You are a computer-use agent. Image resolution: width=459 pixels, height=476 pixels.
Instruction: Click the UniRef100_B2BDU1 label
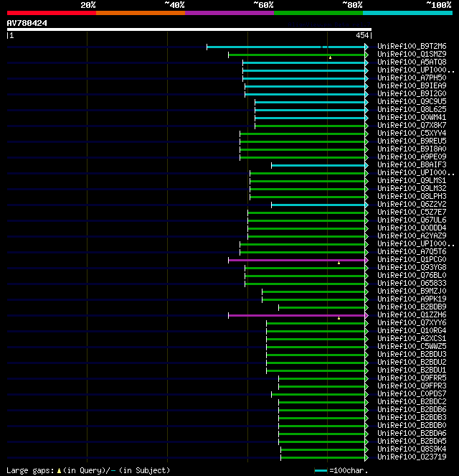click(x=412, y=370)
